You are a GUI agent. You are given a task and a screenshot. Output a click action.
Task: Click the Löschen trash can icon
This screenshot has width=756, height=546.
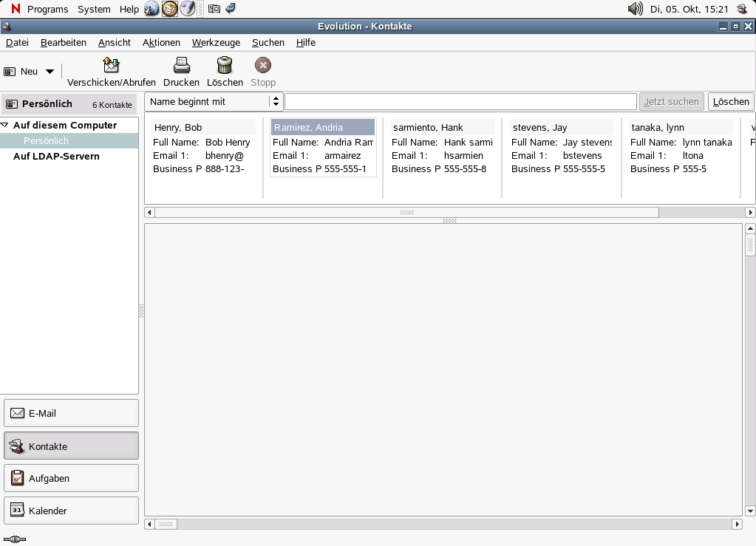point(225,65)
